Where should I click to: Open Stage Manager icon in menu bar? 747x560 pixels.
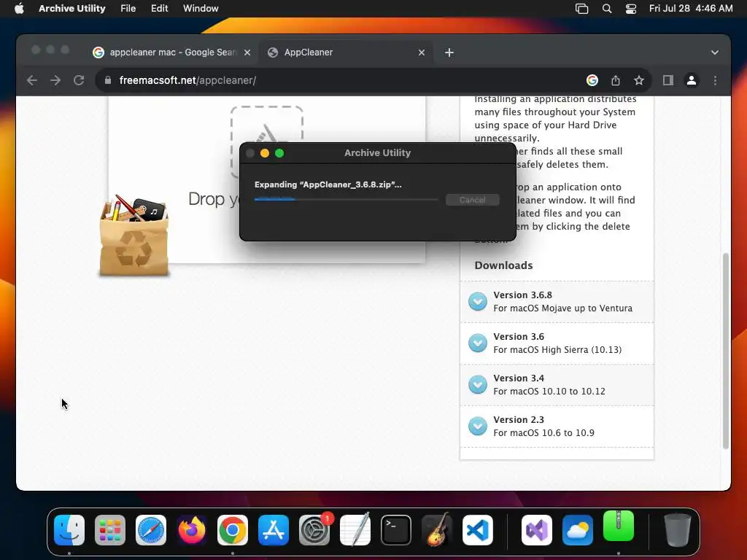pos(581,9)
